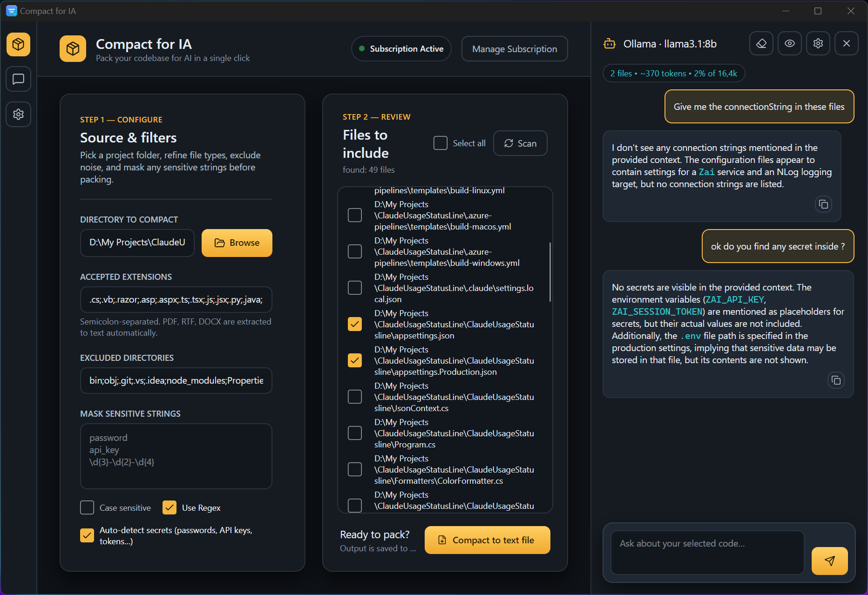Check the Program.cs file checkbox
The width and height of the screenshot is (868, 595).
click(355, 433)
